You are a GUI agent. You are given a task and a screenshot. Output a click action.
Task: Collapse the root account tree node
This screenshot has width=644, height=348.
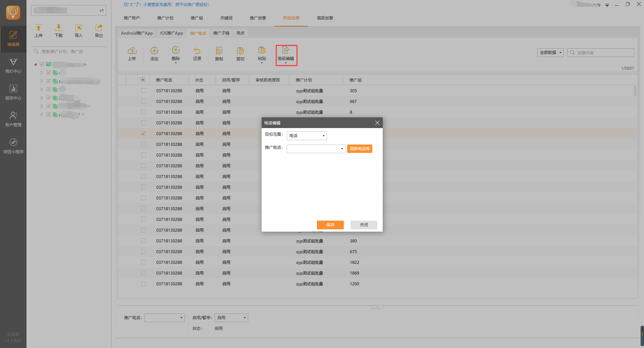click(36, 64)
